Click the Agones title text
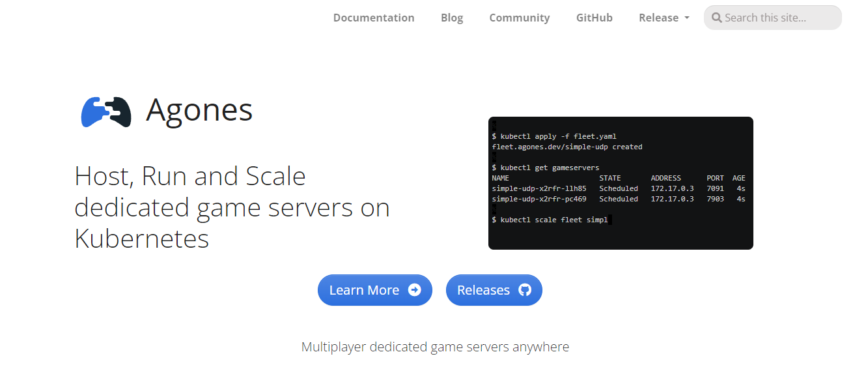The height and width of the screenshot is (382, 868). pos(199,110)
